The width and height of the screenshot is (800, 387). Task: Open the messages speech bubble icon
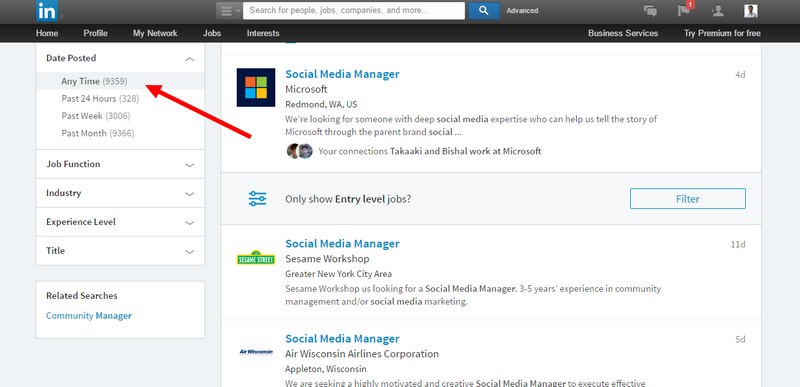pyautogui.click(x=650, y=11)
